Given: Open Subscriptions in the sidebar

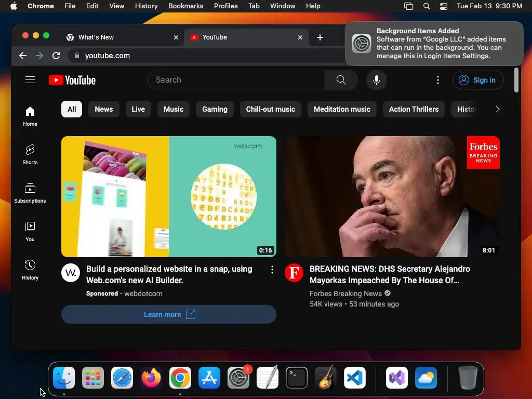Looking at the screenshot, I should pos(30,193).
